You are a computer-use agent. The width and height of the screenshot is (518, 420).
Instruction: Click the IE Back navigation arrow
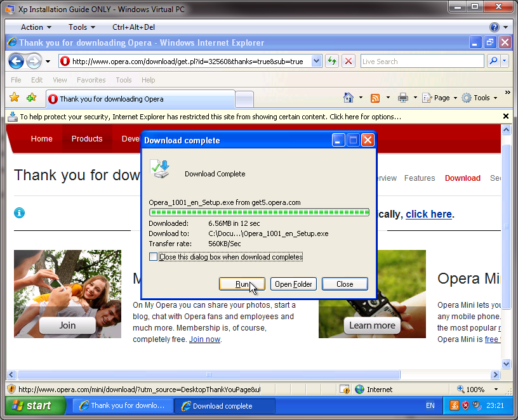(x=16, y=61)
